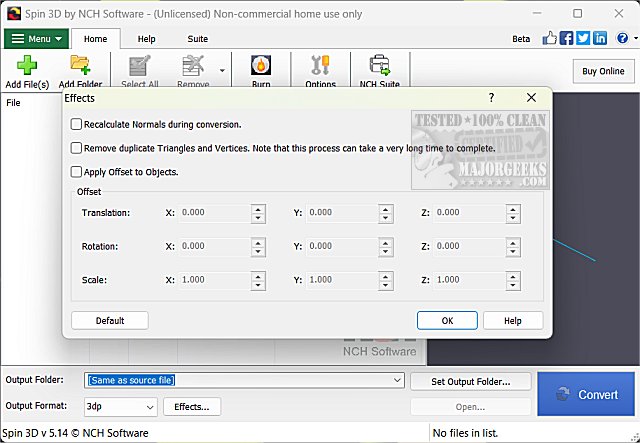Click the Rotation X input field
This screenshot has width=640, height=443.
(x=214, y=246)
